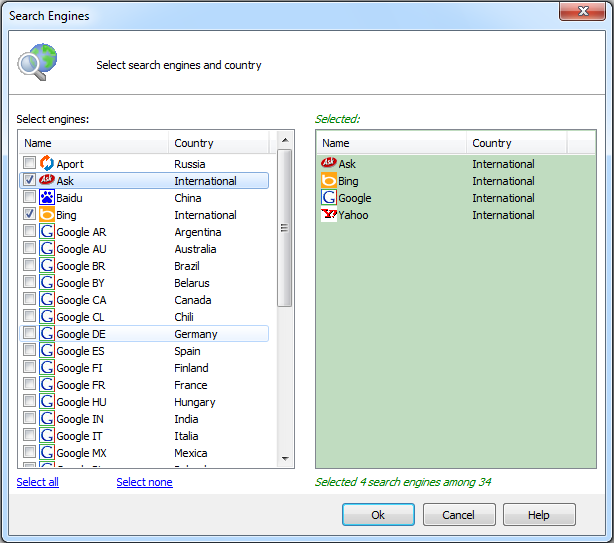Click the Google ES icon
This screenshot has height=543, width=614.
(47, 351)
